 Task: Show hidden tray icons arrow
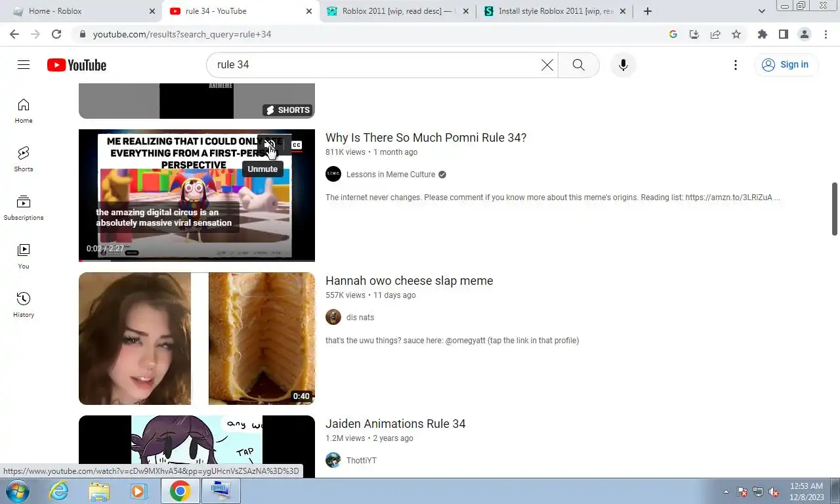point(726,492)
